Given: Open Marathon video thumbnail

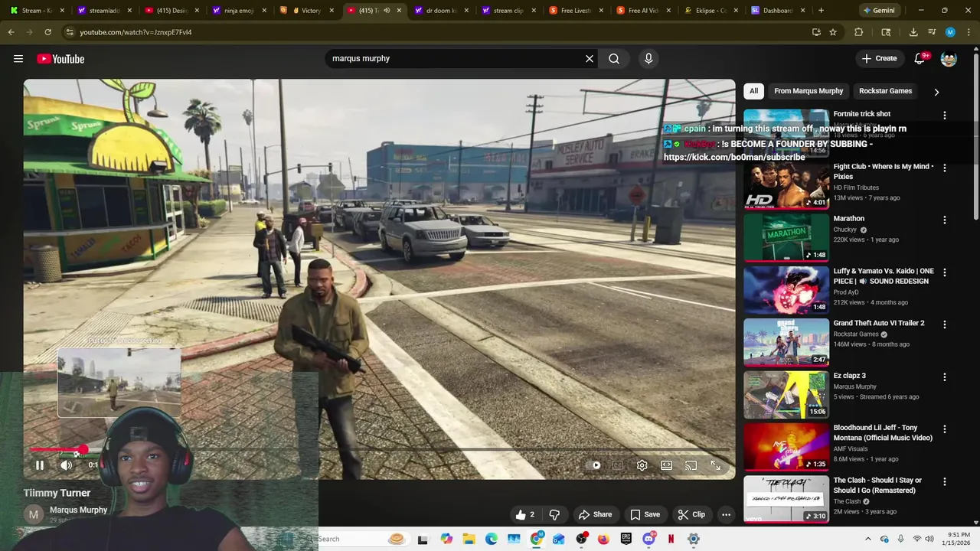Looking at the screenshot, I should tap(786, 237).
